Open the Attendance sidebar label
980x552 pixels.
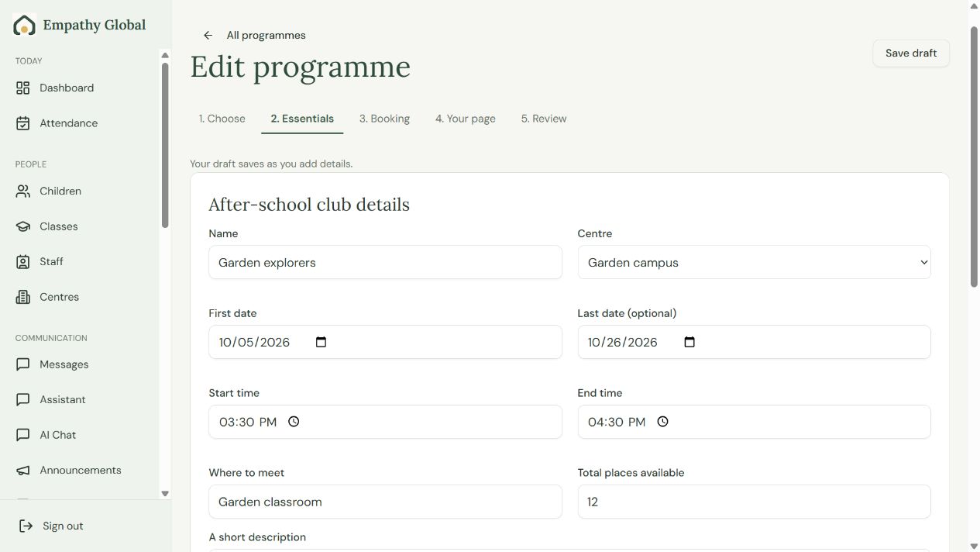click(x=69, y=123)
